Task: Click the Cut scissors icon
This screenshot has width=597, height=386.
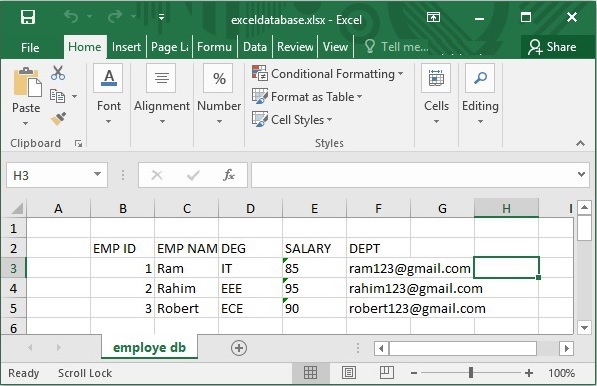Action: [58, 72]
